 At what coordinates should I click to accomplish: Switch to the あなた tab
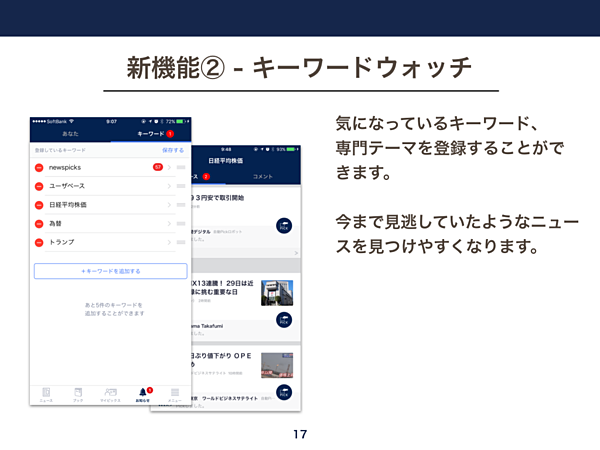coord(70,133)
